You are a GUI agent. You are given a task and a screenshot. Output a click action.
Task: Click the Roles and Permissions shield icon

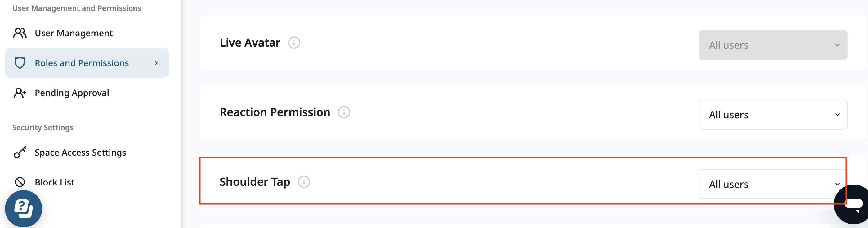tap(20, 63)
